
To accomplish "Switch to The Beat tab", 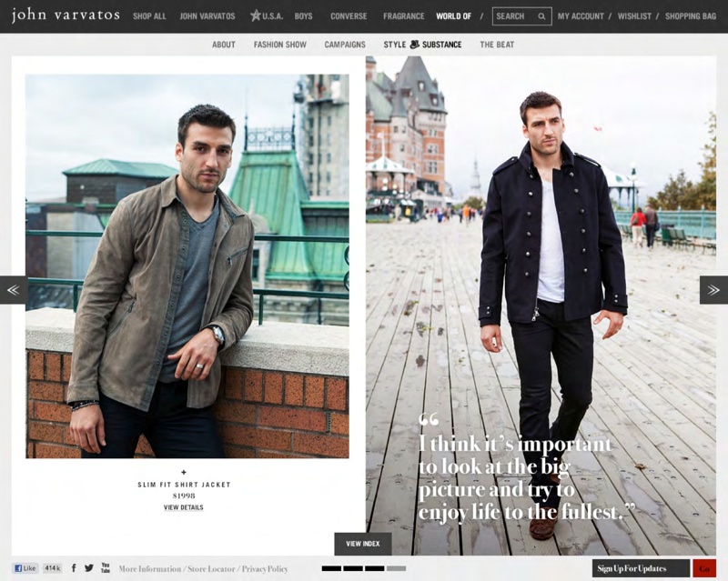I will pos(497,45).
